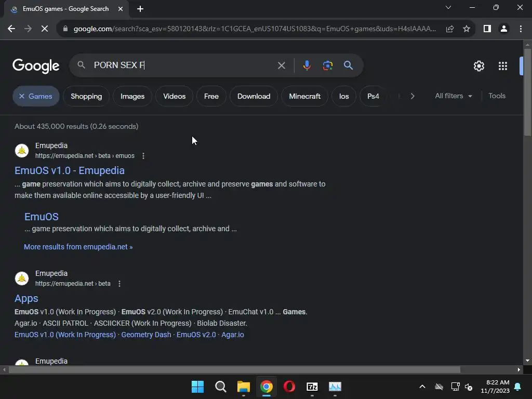Apply the Download filter chip
532x399 pixels.
tap(254, 96)
